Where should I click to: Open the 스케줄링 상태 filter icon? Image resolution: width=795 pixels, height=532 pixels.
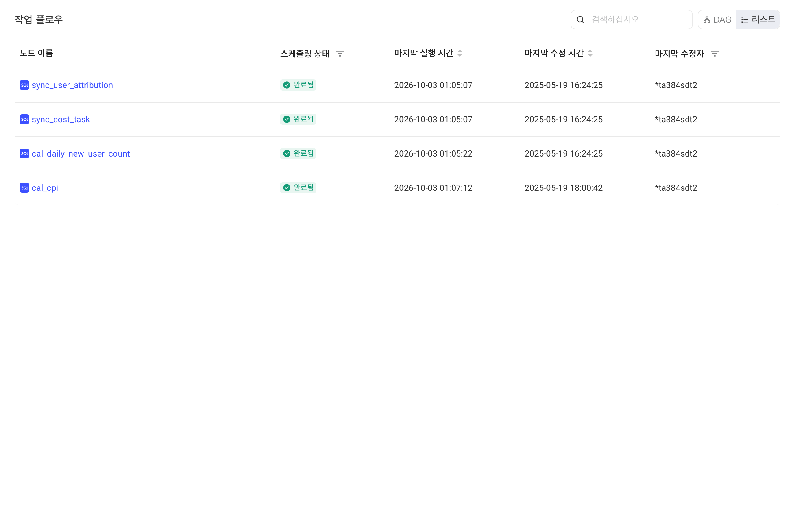click(340, 54)
